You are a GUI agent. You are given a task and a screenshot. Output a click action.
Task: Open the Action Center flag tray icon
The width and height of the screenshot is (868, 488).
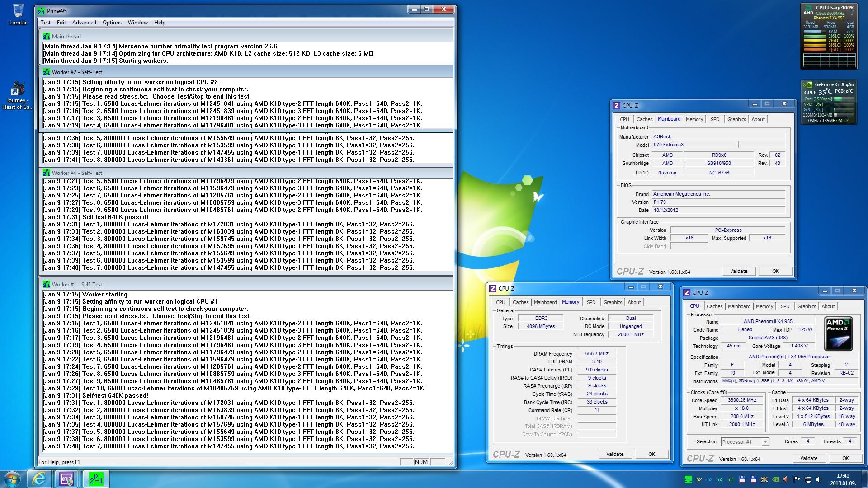[797, 479]
